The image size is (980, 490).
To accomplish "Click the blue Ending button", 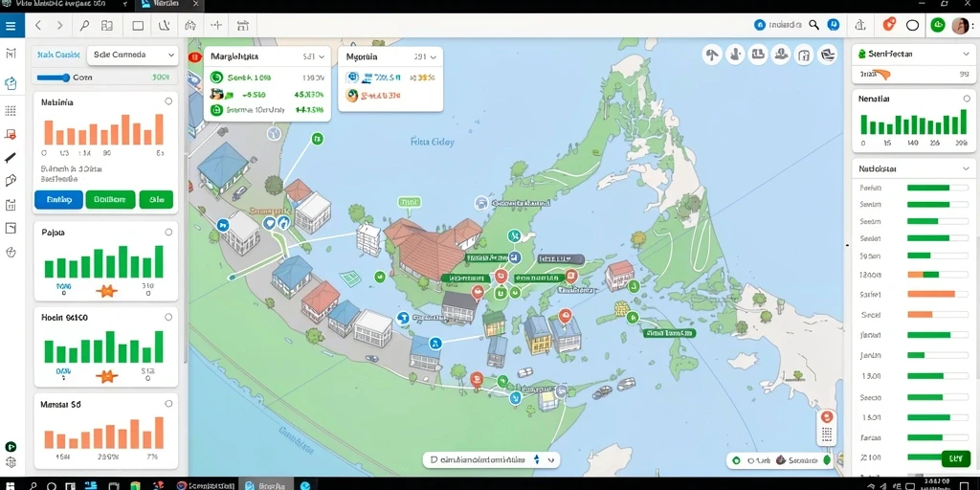I will click(x=58, y=200).
